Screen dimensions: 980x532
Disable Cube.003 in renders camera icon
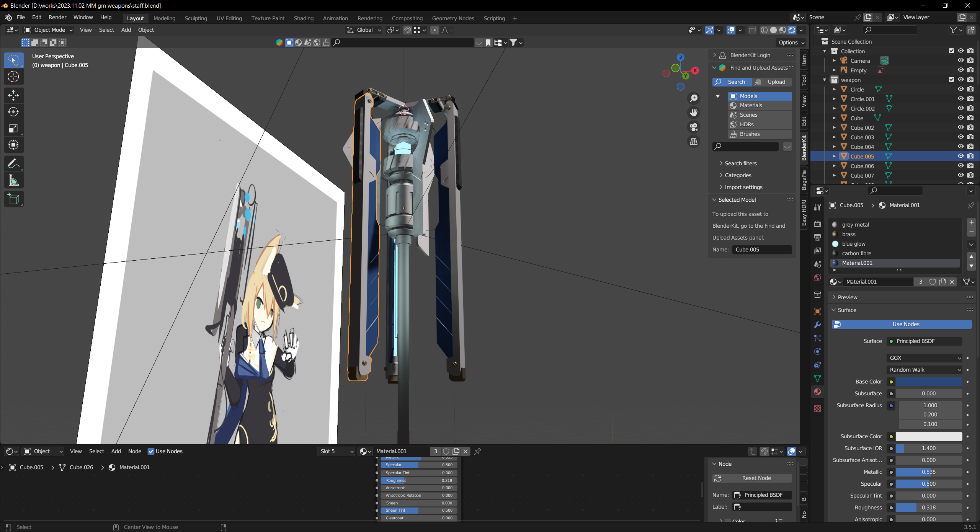970,137
